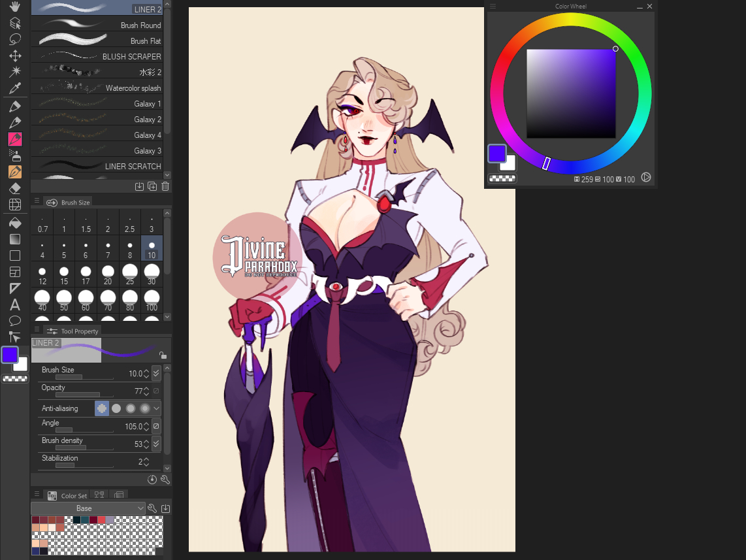746x560 pixels.
Task: Expand the anti-aliasing options chevron
Action: pyautogui.click(x=156, y=408)
